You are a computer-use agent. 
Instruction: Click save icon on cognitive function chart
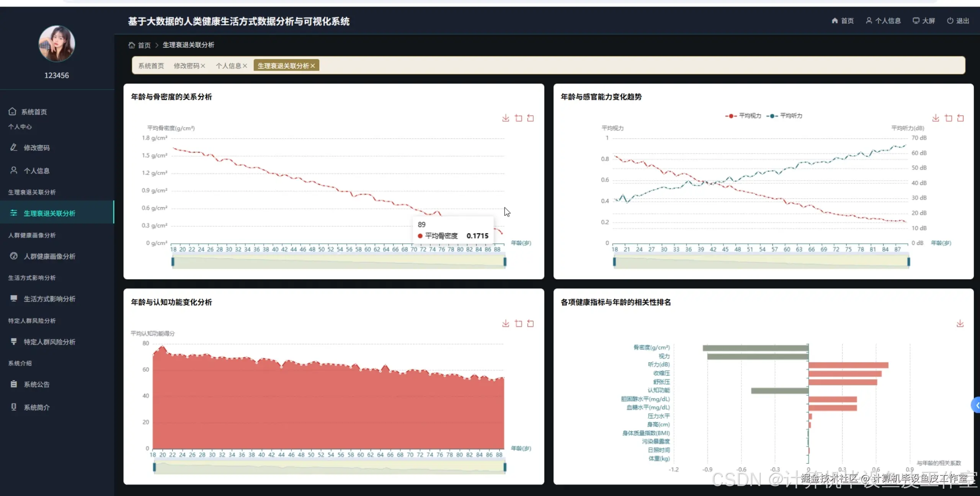click(505, 324)
